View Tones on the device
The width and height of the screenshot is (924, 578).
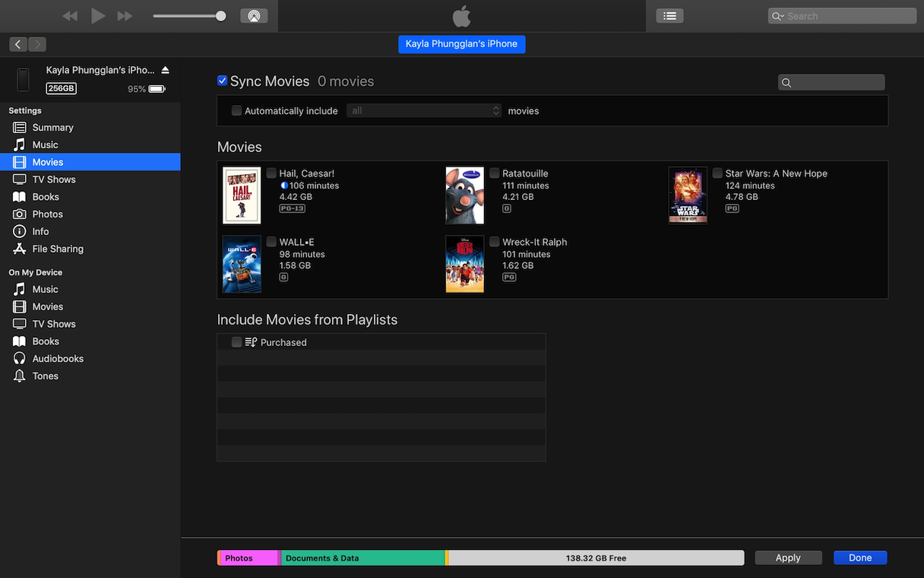coord(48,376)
